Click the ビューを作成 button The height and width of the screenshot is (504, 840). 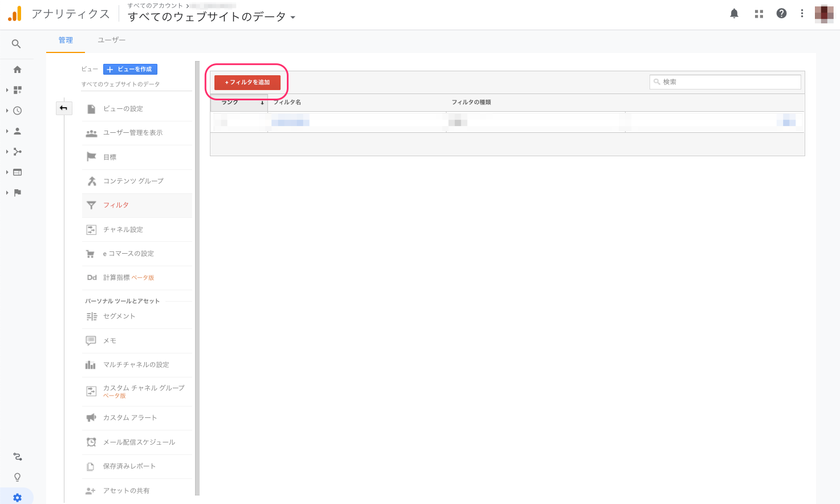(x=130, y=69)
